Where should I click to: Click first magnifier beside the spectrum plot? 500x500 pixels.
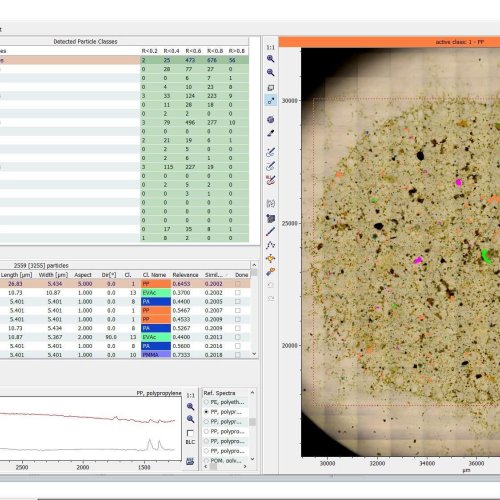[x=190, y=406]
